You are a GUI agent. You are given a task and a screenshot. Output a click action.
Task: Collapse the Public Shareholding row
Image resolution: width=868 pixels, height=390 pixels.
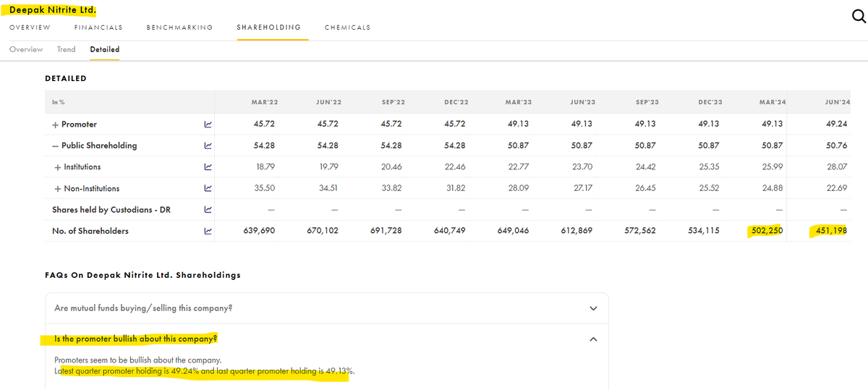tap(55, 145)
